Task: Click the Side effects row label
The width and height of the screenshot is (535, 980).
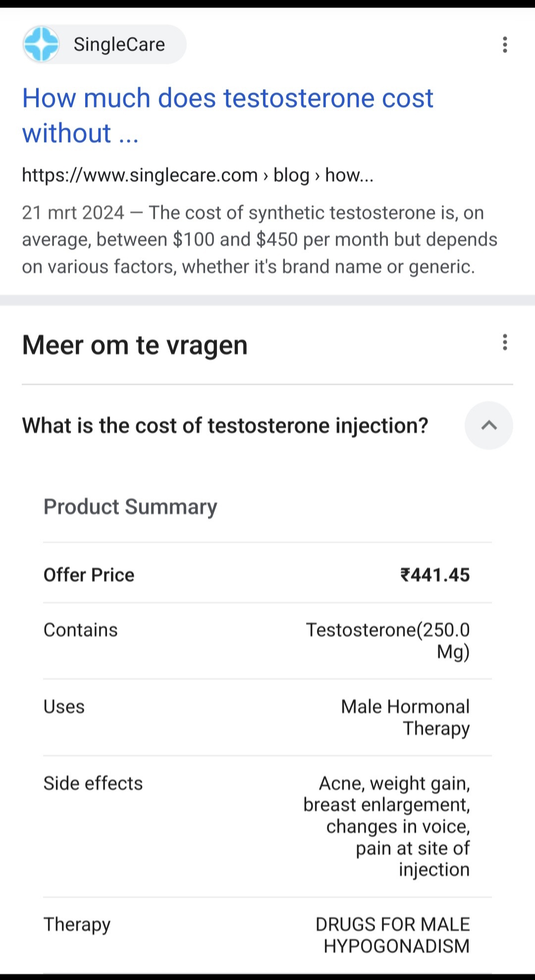Action: point(93,784)
